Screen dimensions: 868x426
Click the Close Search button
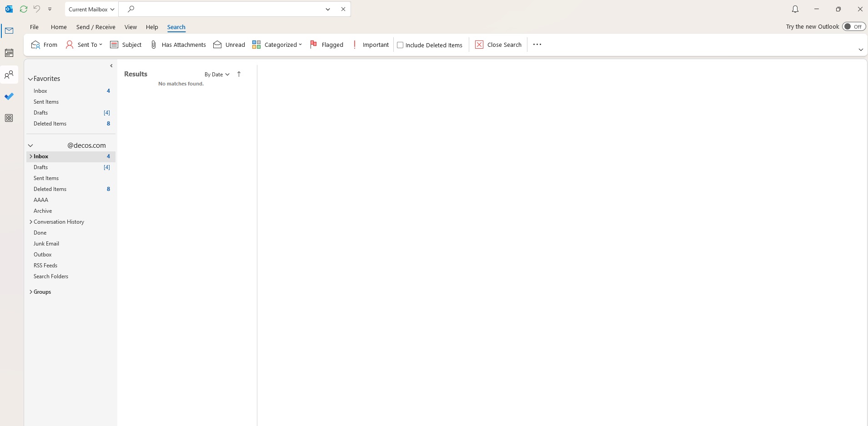[x=498, y=45]
